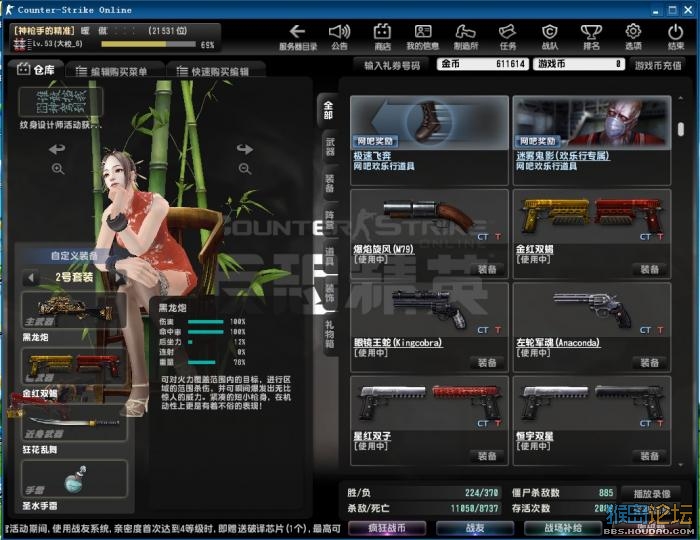The width and height of the screenshot is (700, 540).
Task: Go to previous loadout set arrow
Action: (x=31, y=278)
